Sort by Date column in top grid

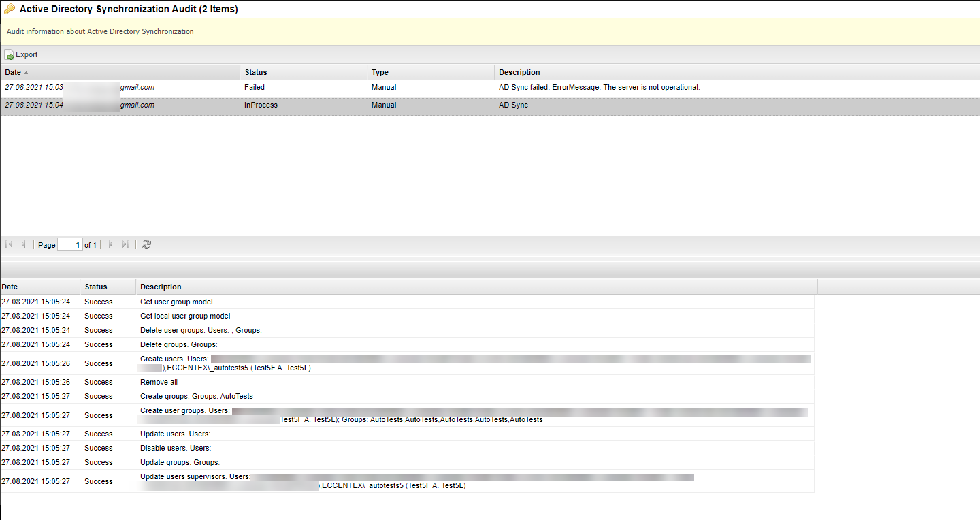click(14, 72)
